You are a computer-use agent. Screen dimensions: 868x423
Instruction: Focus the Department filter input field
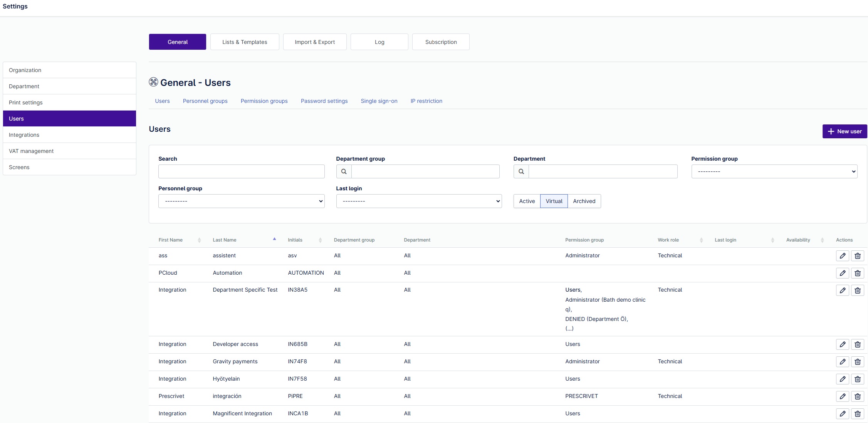[603, 171]
